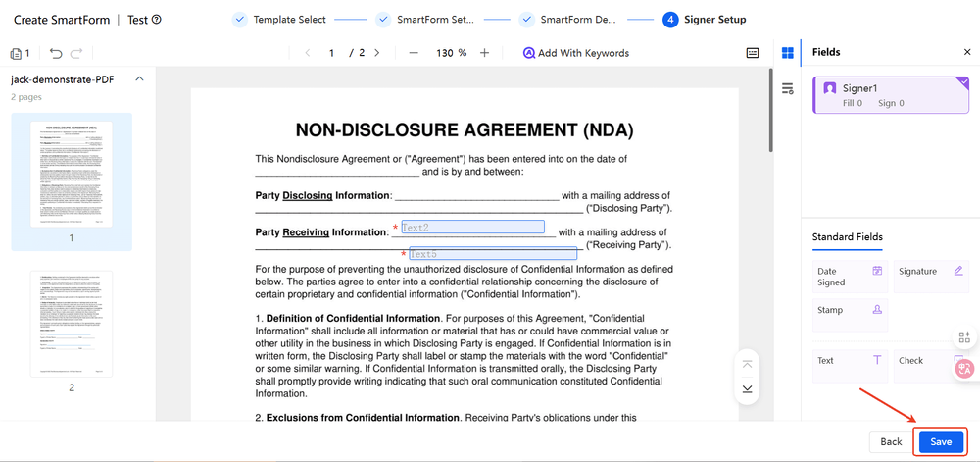Image resolution: width=980 pixels, height=462 pixels.
Task: Select the page 2 thumbnail
Action: tap(71, 326)
